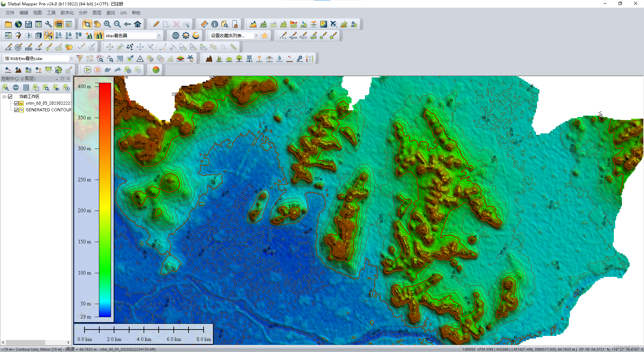Image resolution: width=644 pixels, height=352 pixels.
Task: Open the 3D viewer cube icon
Action: (x=39, y=36)
